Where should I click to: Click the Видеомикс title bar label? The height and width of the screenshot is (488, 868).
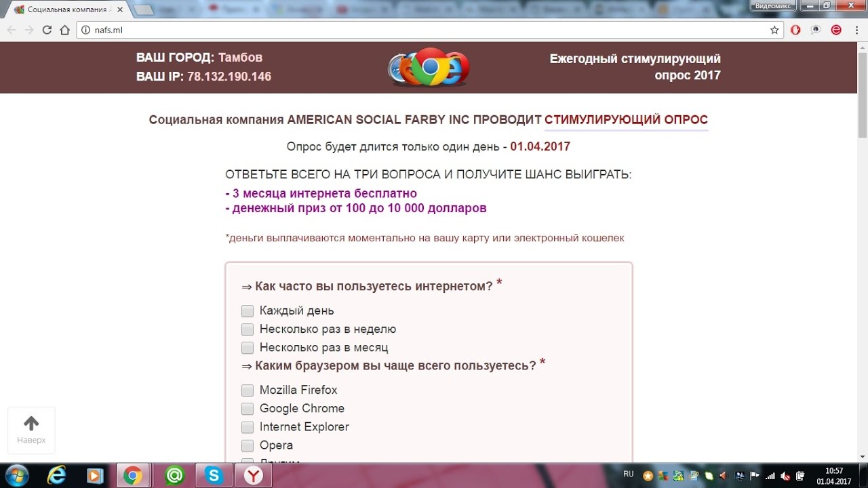(772, 5)
